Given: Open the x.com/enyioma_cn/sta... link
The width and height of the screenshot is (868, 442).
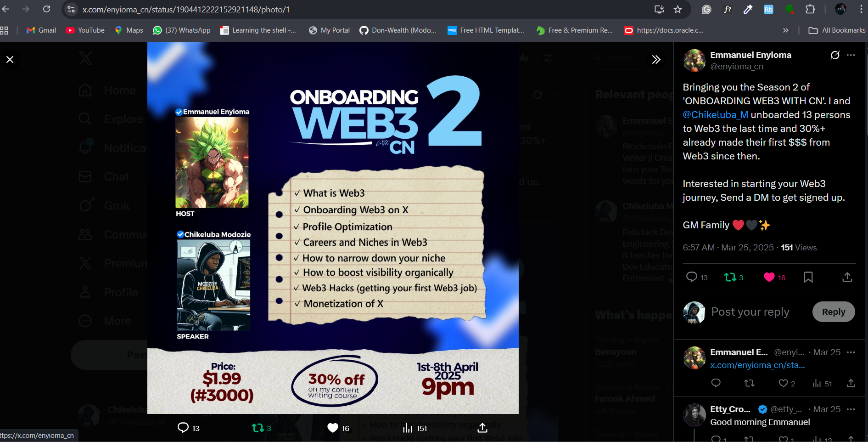Looking at the screenshot, I should (757, 365).
